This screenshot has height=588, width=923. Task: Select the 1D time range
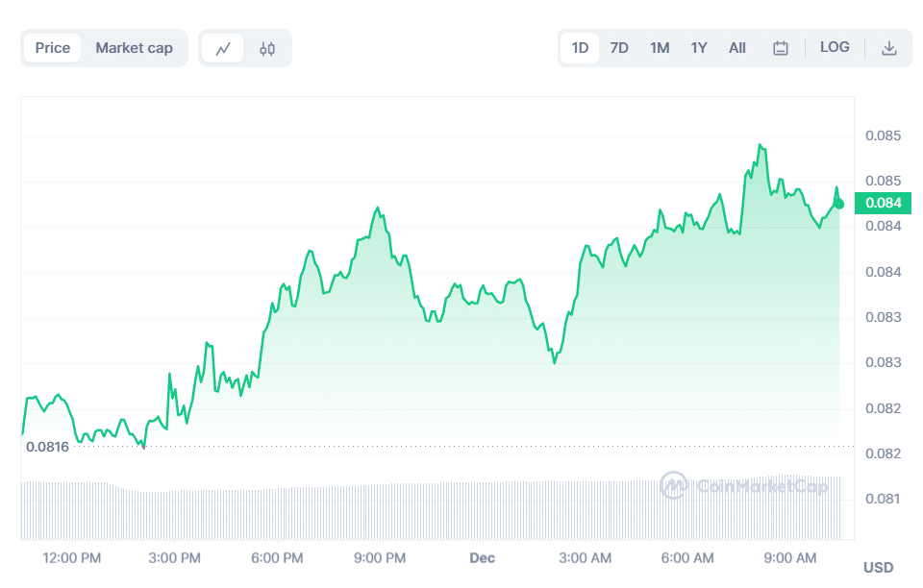(x=580, y=48)
